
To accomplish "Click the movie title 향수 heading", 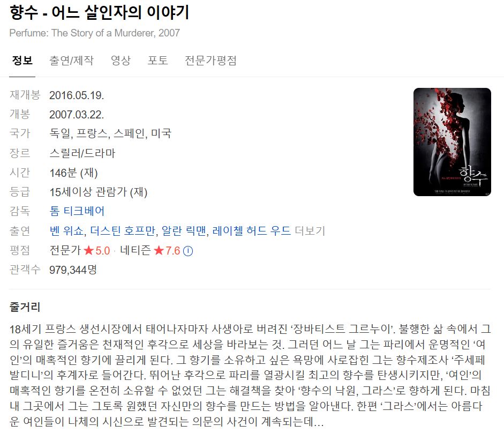I will (x=99, y=12).
